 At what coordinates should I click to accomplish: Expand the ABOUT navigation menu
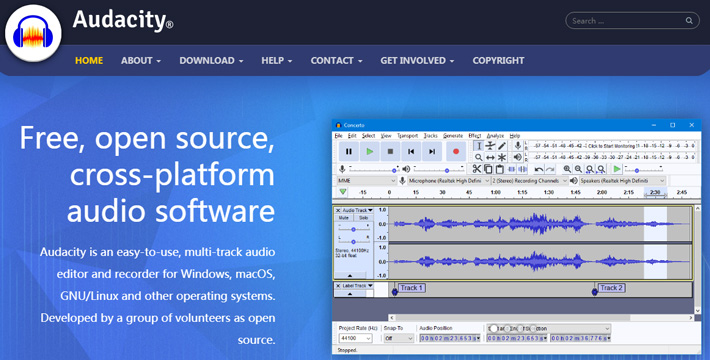coord(141,61)
